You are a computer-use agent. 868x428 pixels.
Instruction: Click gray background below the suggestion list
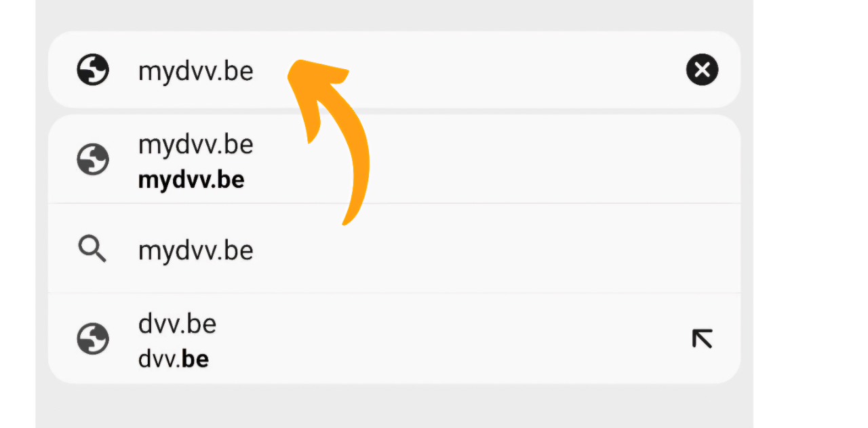click(393, 406)
